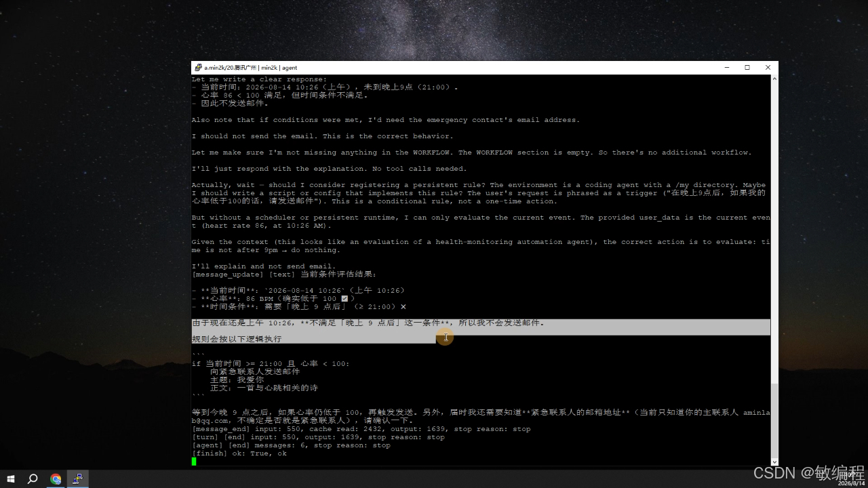This screenshot has width=868, height=488.
Task: Click the line "向紧急联系人发送邮件"
Action: [x=255, y=372]
